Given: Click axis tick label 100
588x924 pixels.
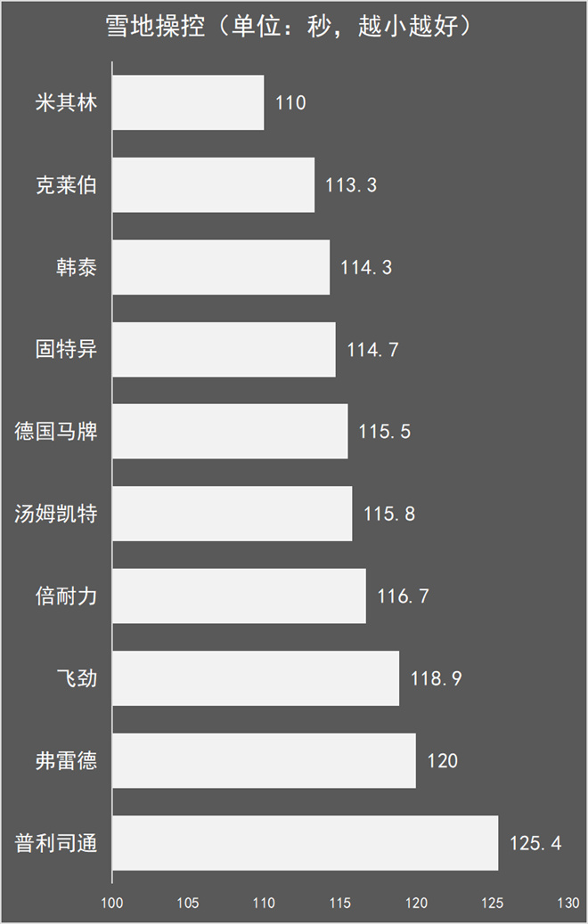Looking at the screenshot, I should coord(112,903).
